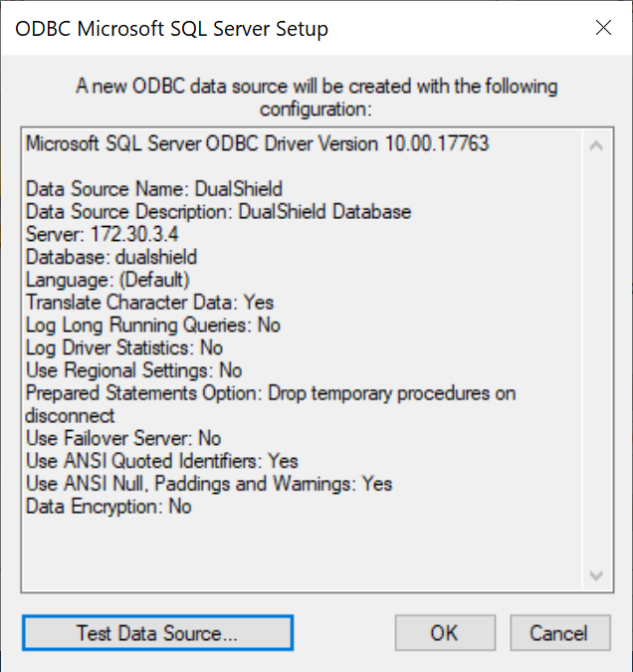Click the Translate Character Data line

149,302
